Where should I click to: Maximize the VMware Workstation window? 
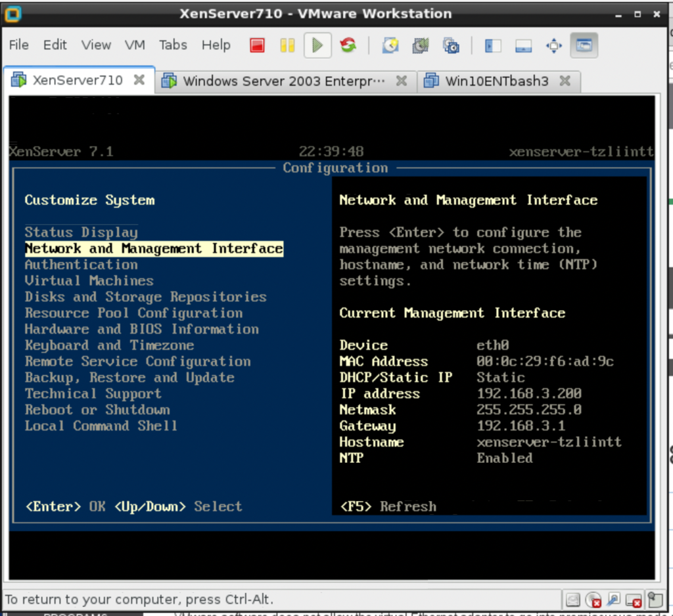click(x=638, y=14)
